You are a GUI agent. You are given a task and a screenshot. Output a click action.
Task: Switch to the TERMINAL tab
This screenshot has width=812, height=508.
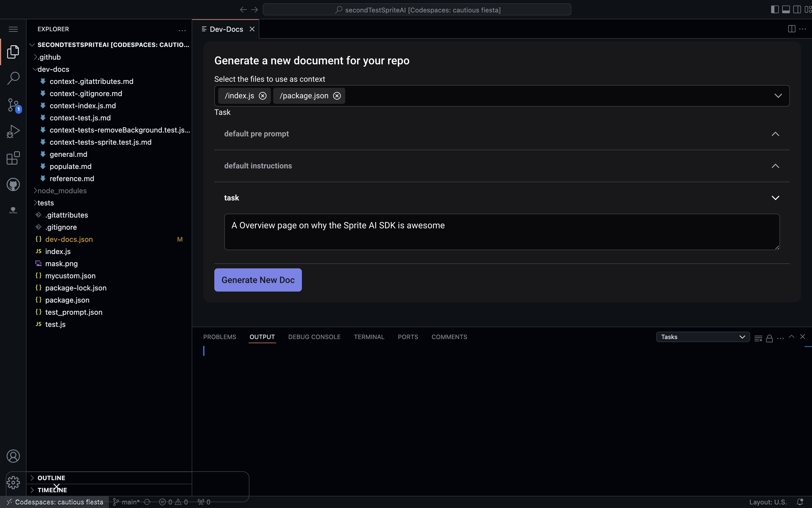(x=369, y=337)
